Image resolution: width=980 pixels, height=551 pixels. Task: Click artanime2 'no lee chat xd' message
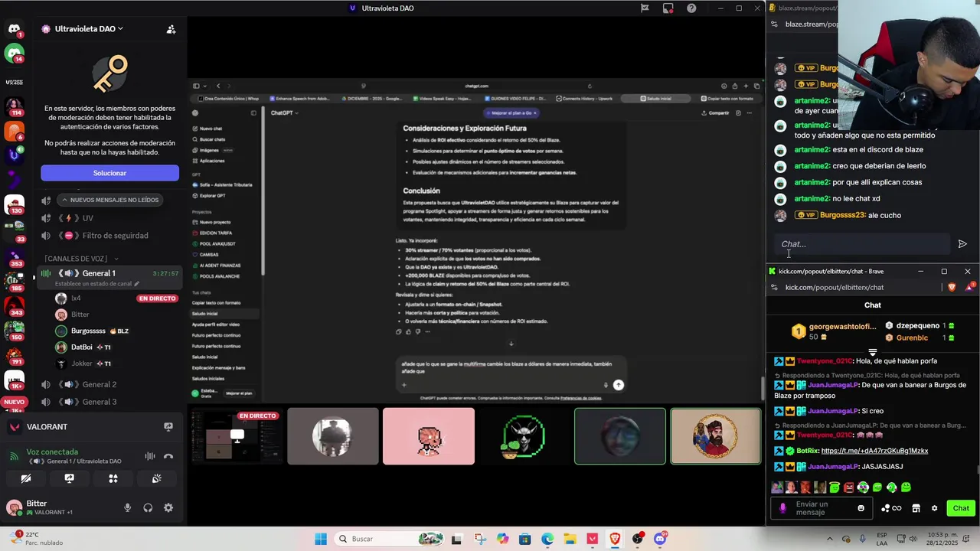pos(837,199)
